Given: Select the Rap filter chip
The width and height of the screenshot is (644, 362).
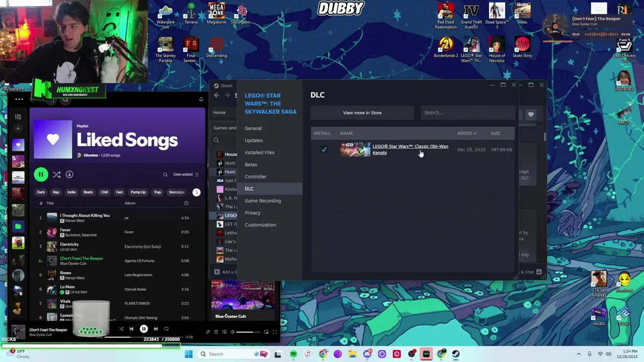Looking at the screenshot, I should [x=56, y=192].
